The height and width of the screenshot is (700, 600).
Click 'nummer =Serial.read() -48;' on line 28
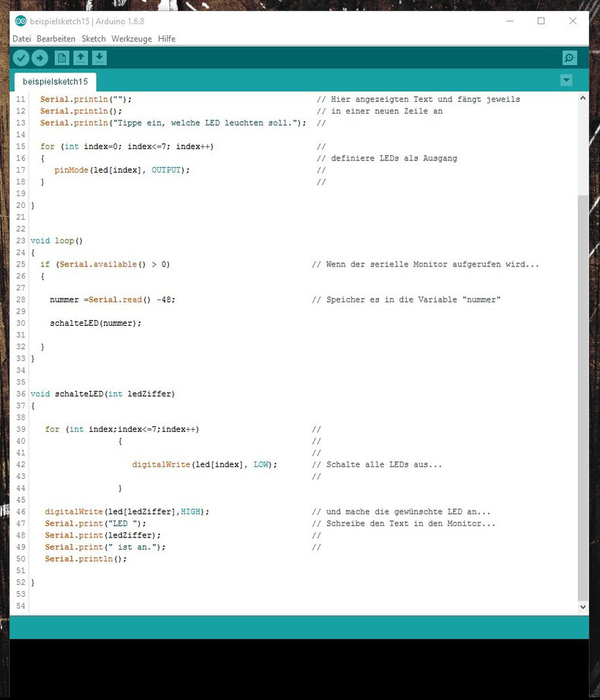coord(113,299)
